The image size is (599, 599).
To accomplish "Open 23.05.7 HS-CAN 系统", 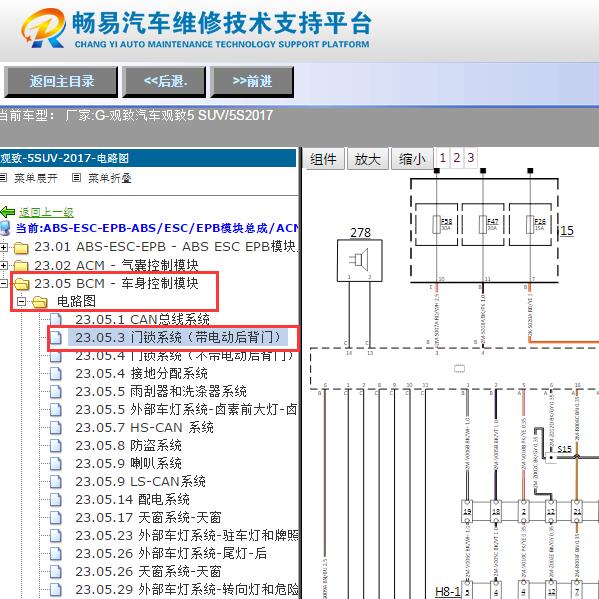I will [x=144, y=427].
